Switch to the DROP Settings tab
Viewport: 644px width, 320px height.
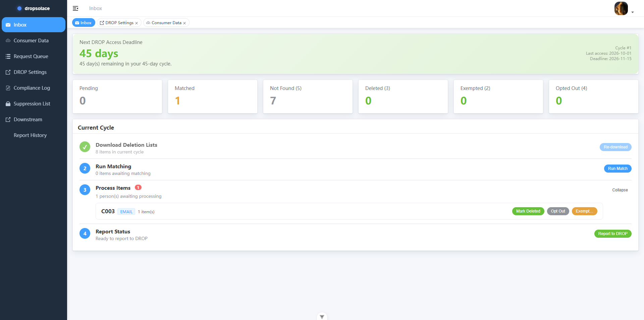pos(119,22)
